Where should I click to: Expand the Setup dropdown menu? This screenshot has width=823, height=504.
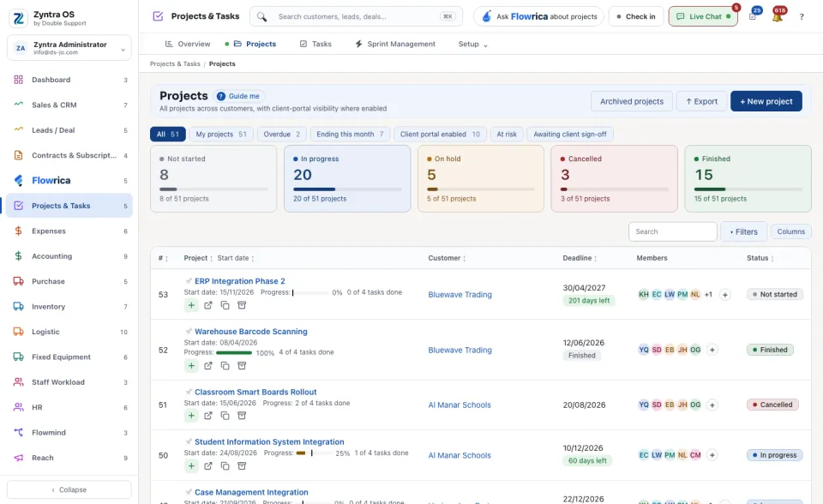point(472,44)
